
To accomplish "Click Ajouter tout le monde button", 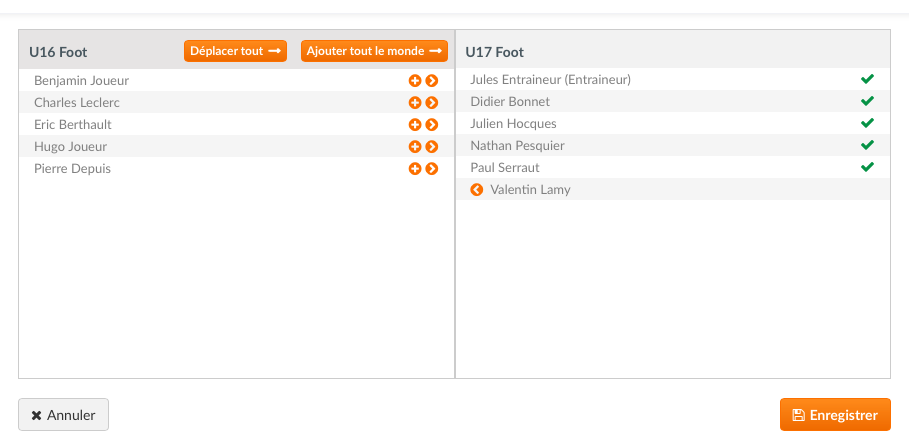I will click(x=374, y=51).
